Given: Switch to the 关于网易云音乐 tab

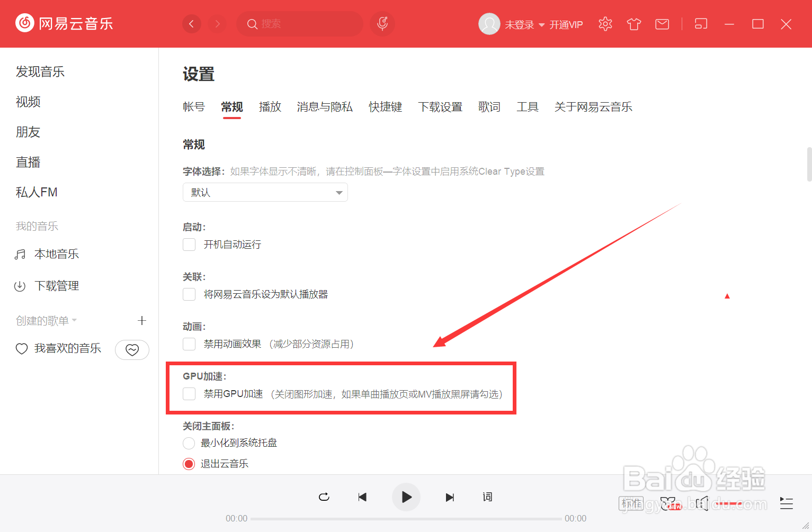Looking at the screenshot, I should [593, 107].
